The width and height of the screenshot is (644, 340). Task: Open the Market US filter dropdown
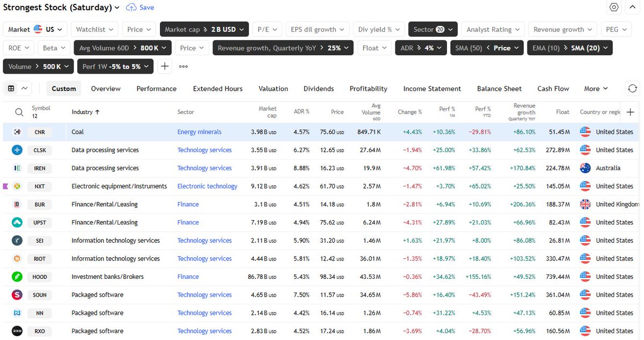[35, 30]
